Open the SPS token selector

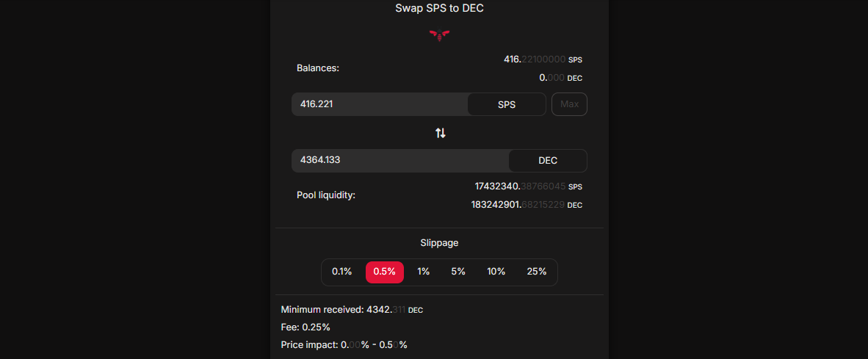(507, 104)
